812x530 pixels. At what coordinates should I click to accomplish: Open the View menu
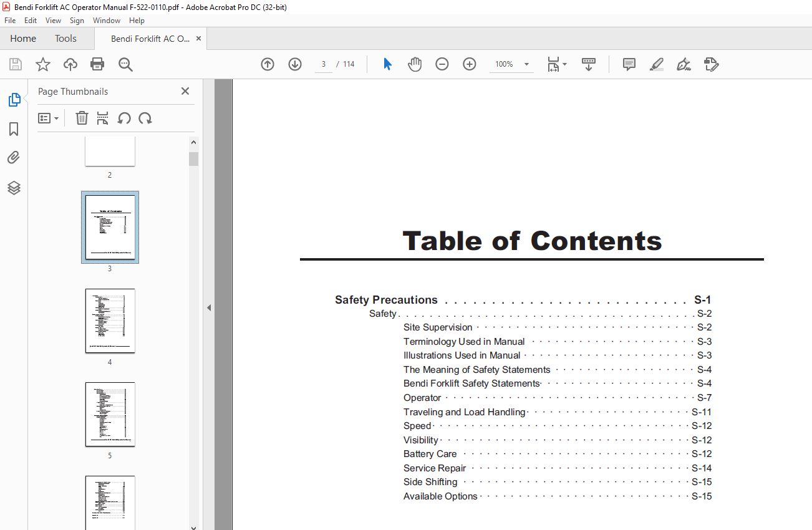point(53,21)
